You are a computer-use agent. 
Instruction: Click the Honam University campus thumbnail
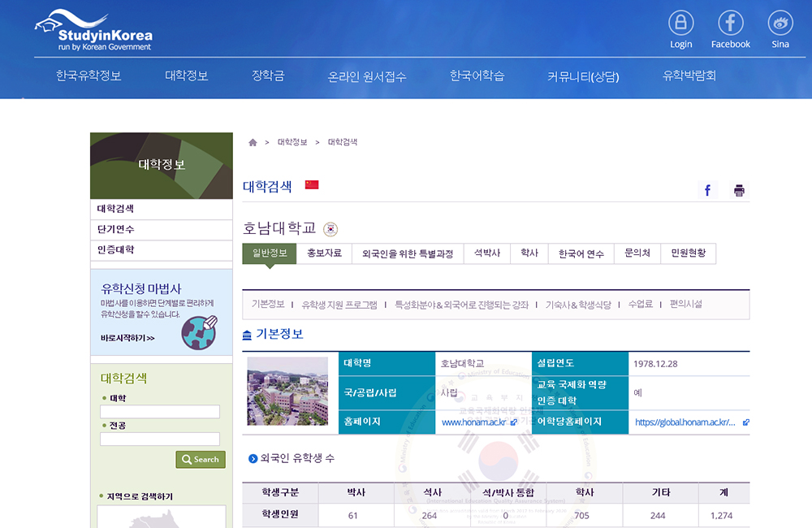(287, 391)
